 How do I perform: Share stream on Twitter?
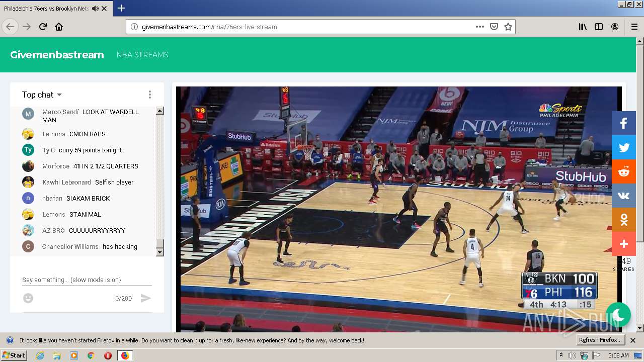point(624,147)
